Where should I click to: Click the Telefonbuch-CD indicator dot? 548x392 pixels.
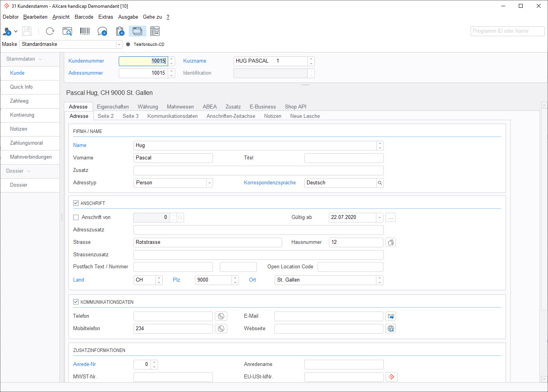(128, 44)
